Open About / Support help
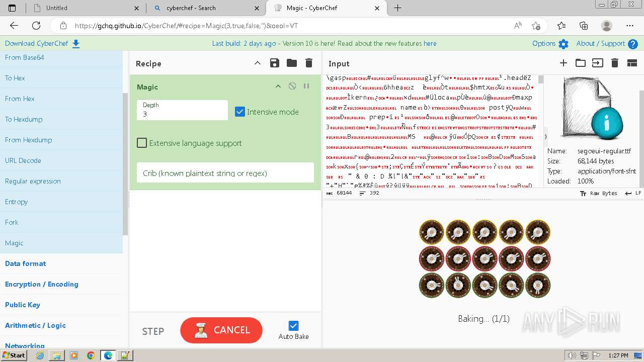 [x=607, y=44]
